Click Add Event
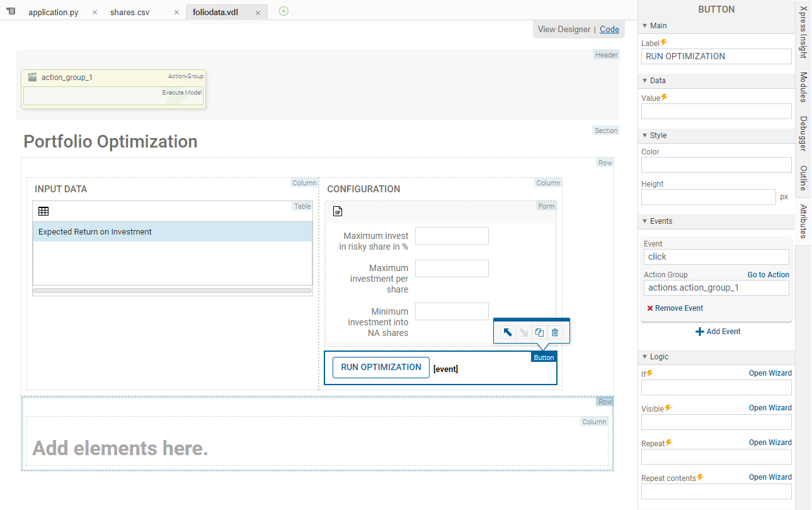The height and width of the screenshot is (510, 812). tap(718, 332)
